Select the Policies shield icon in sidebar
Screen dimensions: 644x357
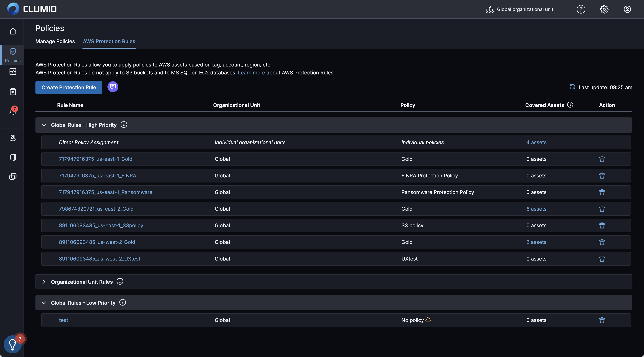pos(13,52)
